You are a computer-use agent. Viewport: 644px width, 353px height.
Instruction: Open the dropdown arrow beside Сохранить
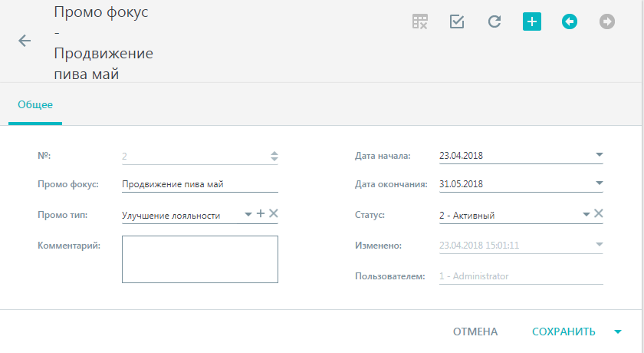[x=618, y=332]
